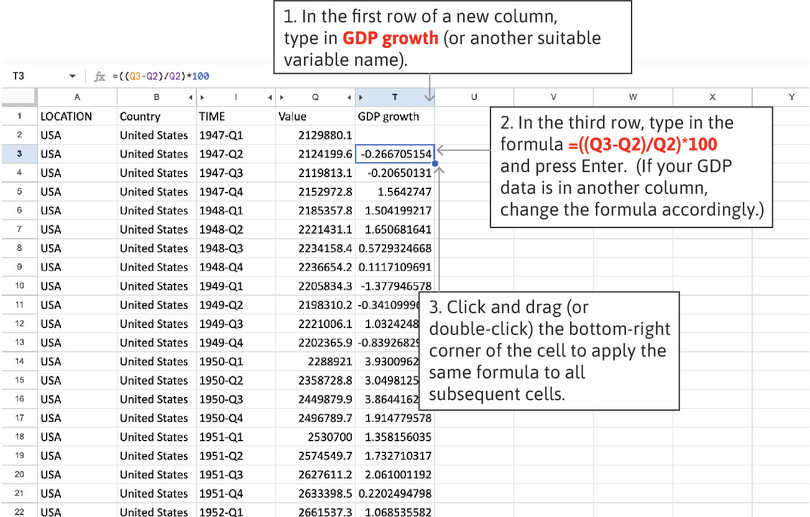Click the USA cell in the 1948-Q1 row
Image resolution: width=810 pixels, height=517 pixels.
[x=77, y=211]
